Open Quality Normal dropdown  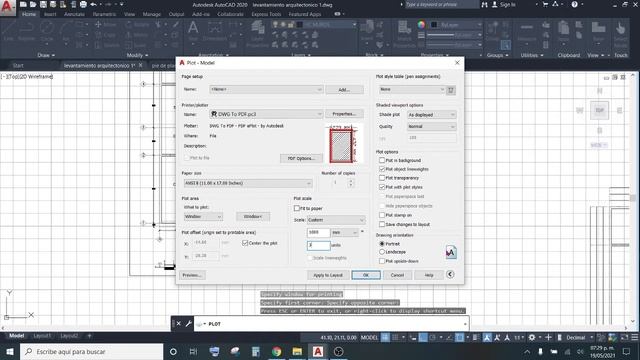(431, 127)
